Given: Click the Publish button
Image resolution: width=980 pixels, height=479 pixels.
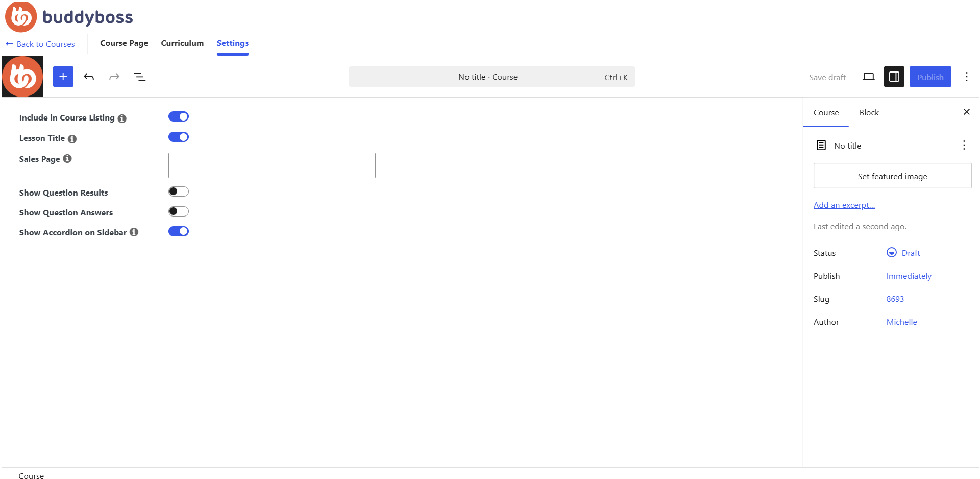Looking at the screenshot, I should pyautogui.click(x=930, y=77).
